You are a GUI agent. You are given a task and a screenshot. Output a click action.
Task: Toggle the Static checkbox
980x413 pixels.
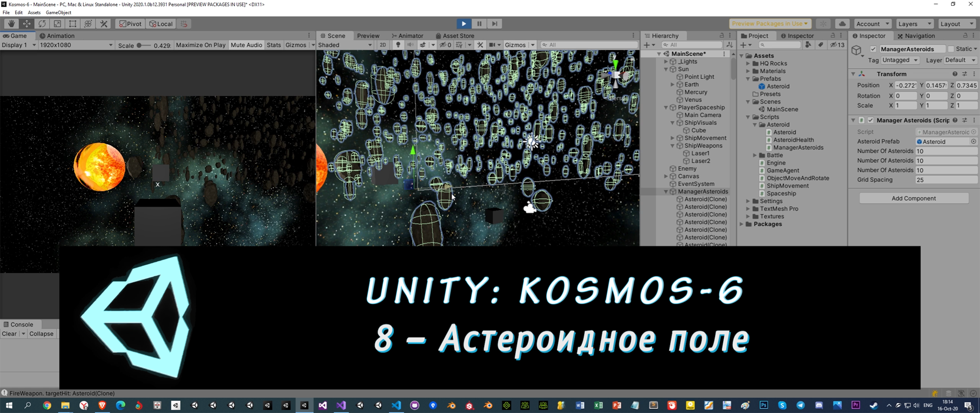click(951, 49)
